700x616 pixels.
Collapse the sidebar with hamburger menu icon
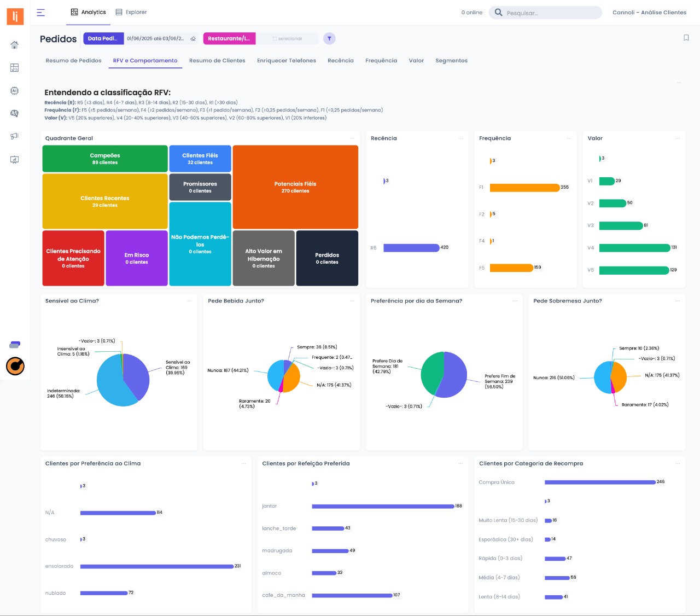pyautogui.click(x=41, y=12)
